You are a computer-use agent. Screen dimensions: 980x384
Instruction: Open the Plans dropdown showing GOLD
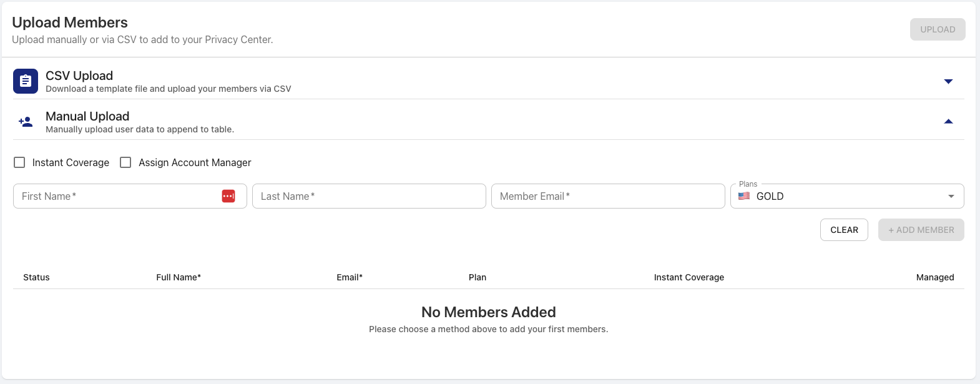[x=847, y=196]
